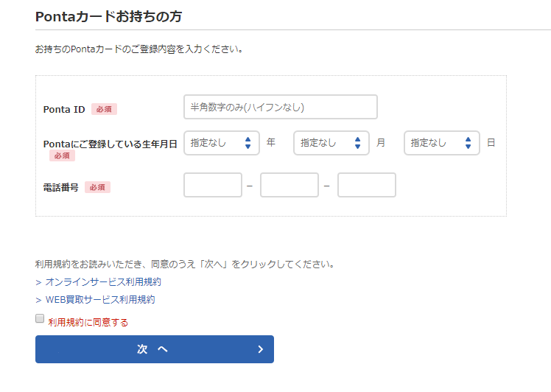Click the 必須 badge under the birthdate label
Image resolution: width=551 pixels, height=392 pixels.
(62, 155)
